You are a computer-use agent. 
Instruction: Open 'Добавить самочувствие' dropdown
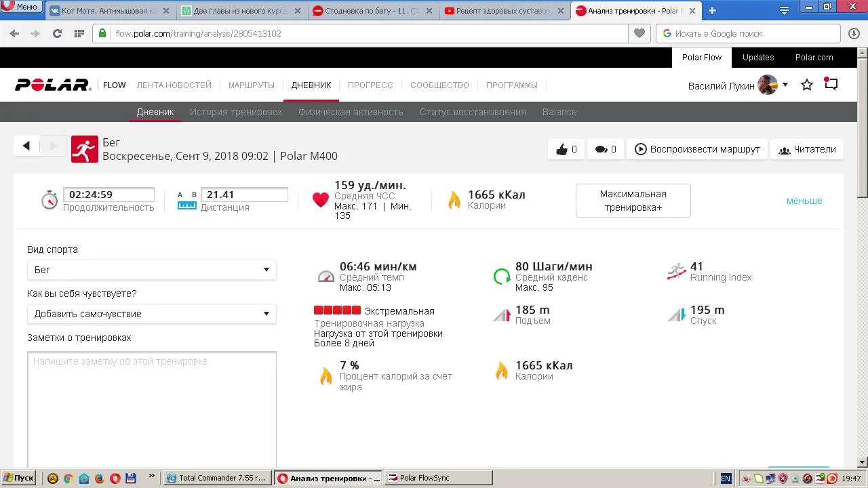(x=151, y=314)
